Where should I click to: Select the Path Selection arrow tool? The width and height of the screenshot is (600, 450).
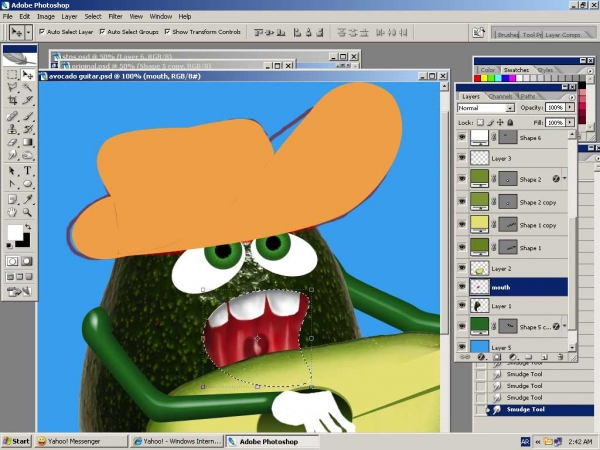coord(12,171)
